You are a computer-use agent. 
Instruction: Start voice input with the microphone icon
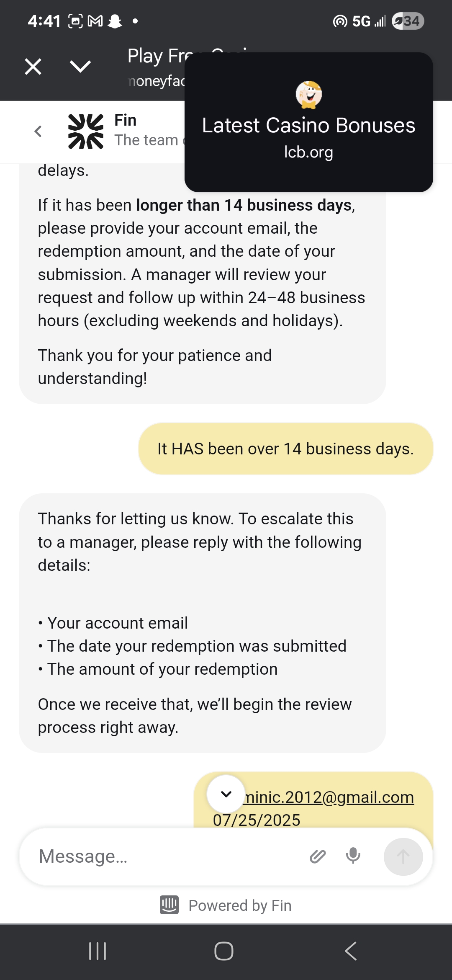point(353,856)
